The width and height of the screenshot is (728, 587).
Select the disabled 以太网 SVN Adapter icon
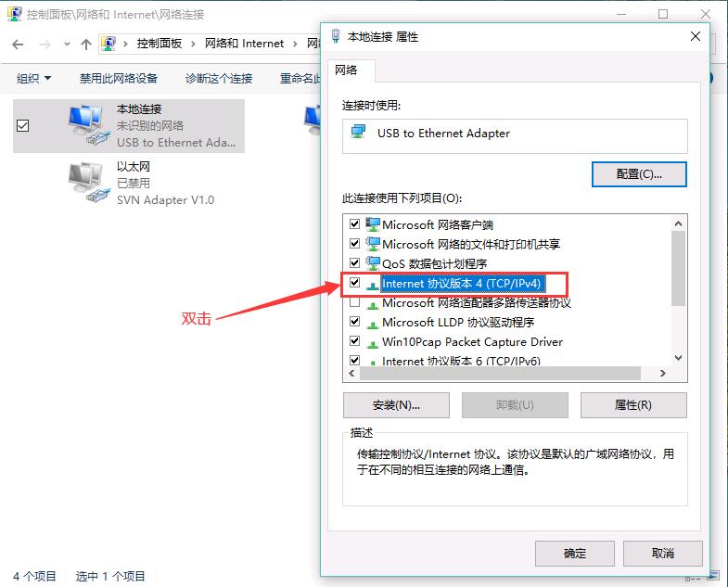click(89, 182)
